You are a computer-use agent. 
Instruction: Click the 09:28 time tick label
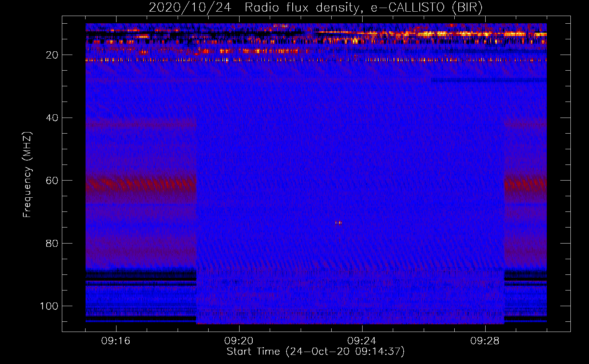pos(485,341)
